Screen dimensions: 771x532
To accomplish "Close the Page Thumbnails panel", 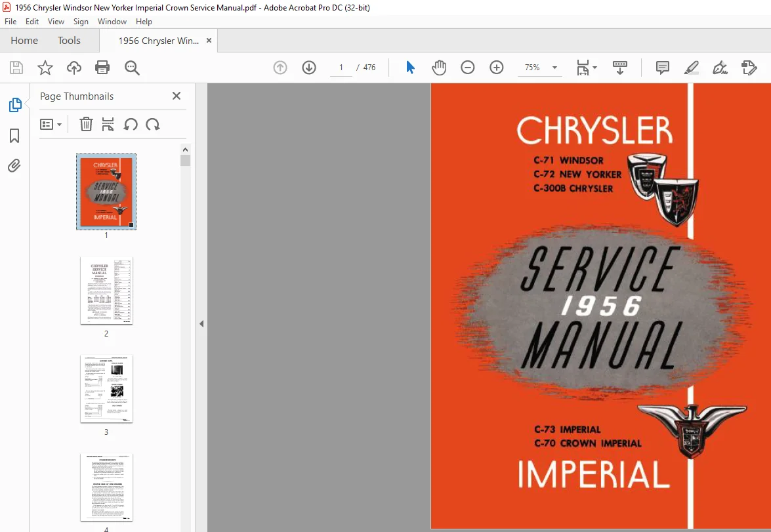I will pos(177,96).
